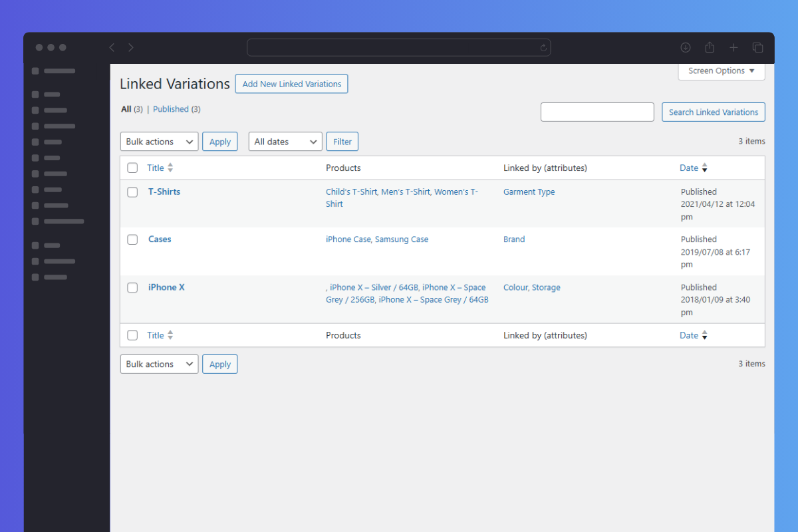This screenshot has height=532, width=798.
Task: Click Add New Linked Variations button
Action: [x=291, y=84]
